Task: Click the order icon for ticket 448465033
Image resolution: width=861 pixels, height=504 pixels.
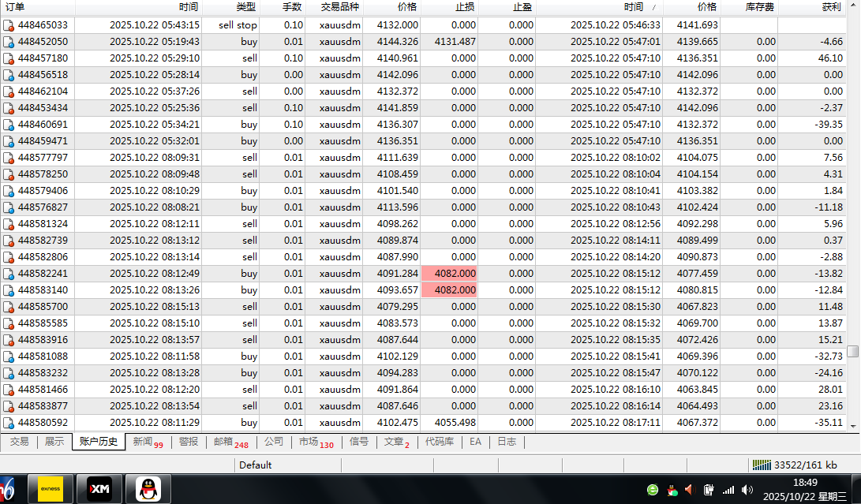Action: [x=9, y=25]
